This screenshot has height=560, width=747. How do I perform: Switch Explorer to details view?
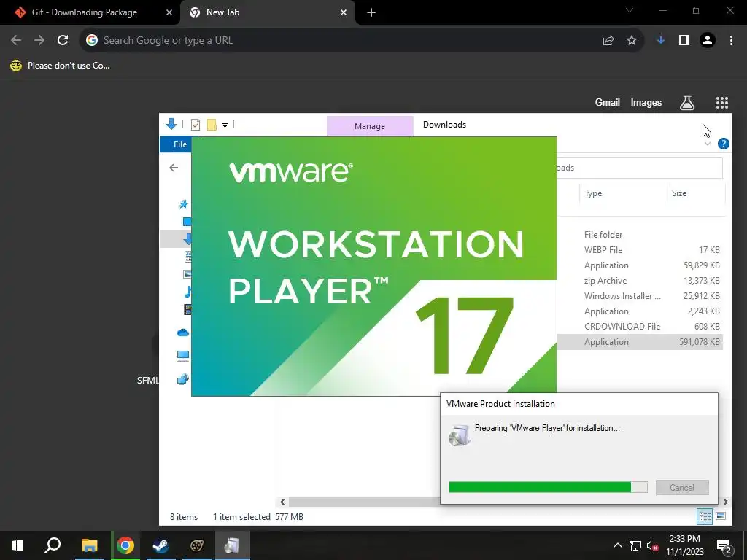click(x=705, y=516)
